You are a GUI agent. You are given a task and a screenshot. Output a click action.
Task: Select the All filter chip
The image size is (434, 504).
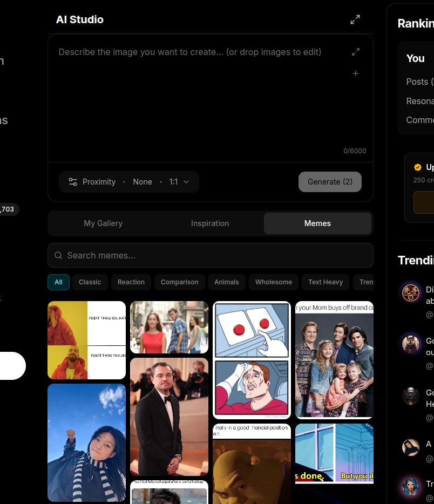click(58, 282)
